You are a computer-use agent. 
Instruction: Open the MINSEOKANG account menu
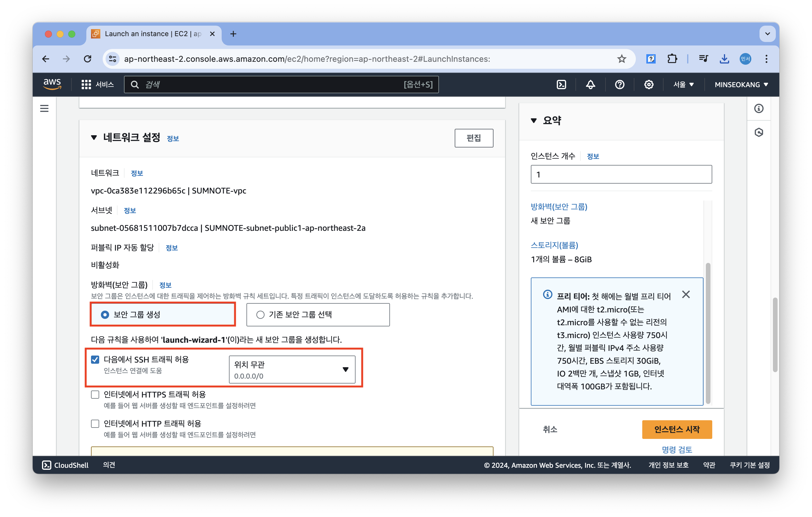click(741, 85)
